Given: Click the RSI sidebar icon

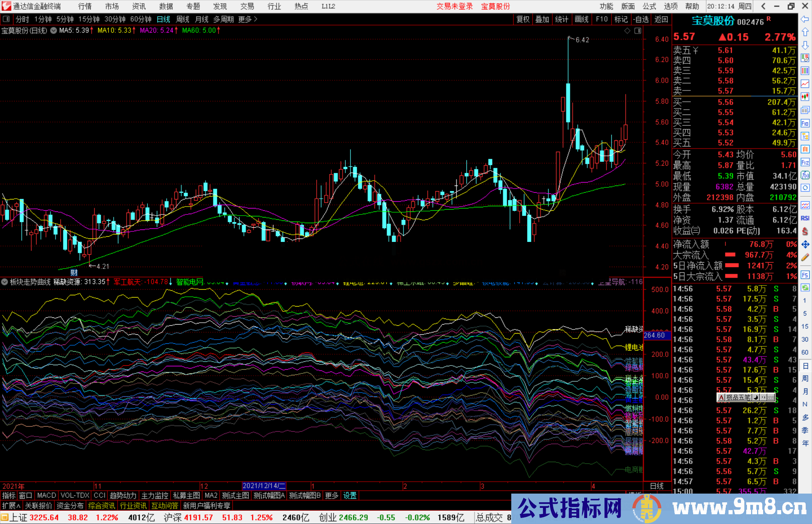Looking at the screenshot, I should [x=805, y=218].
